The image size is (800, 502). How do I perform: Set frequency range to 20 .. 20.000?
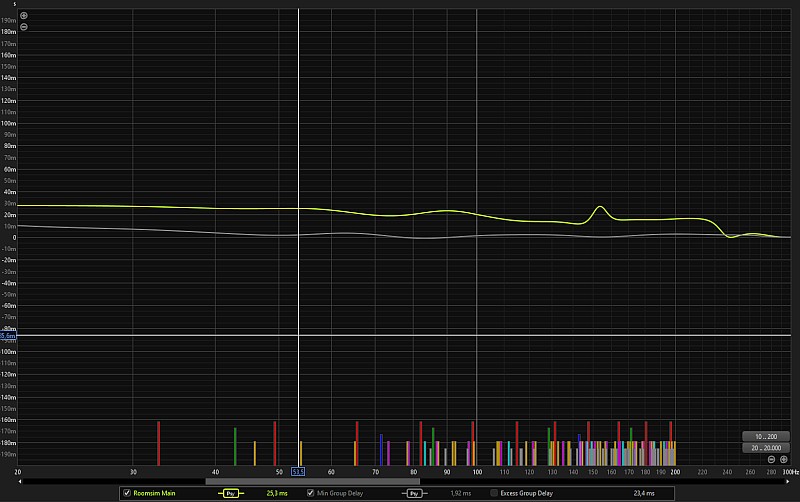coord(766,448)
